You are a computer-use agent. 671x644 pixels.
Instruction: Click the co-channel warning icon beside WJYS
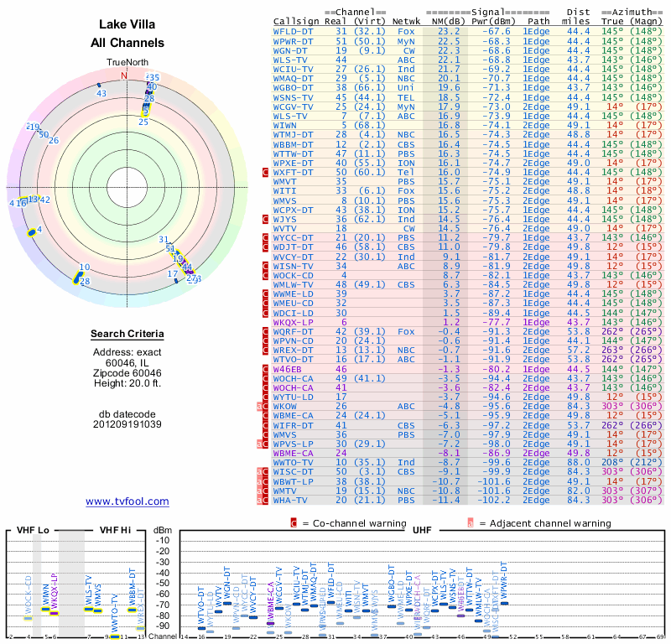point(266,218)
